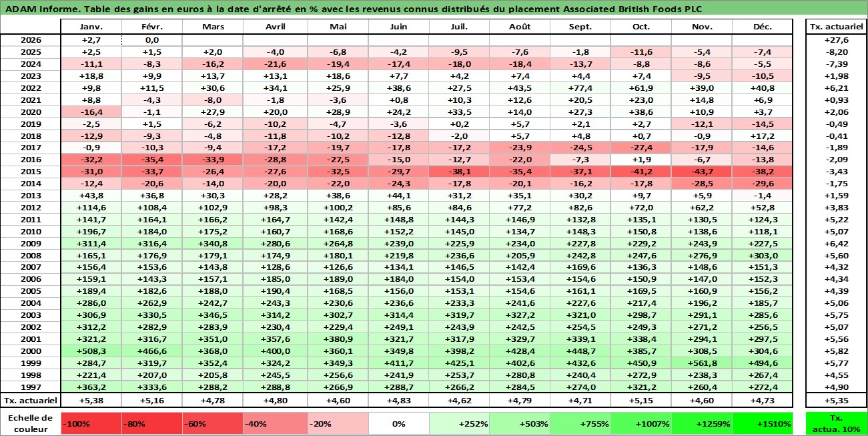Click the Oct. column header

pyautogui.click(x=640, y=27)
